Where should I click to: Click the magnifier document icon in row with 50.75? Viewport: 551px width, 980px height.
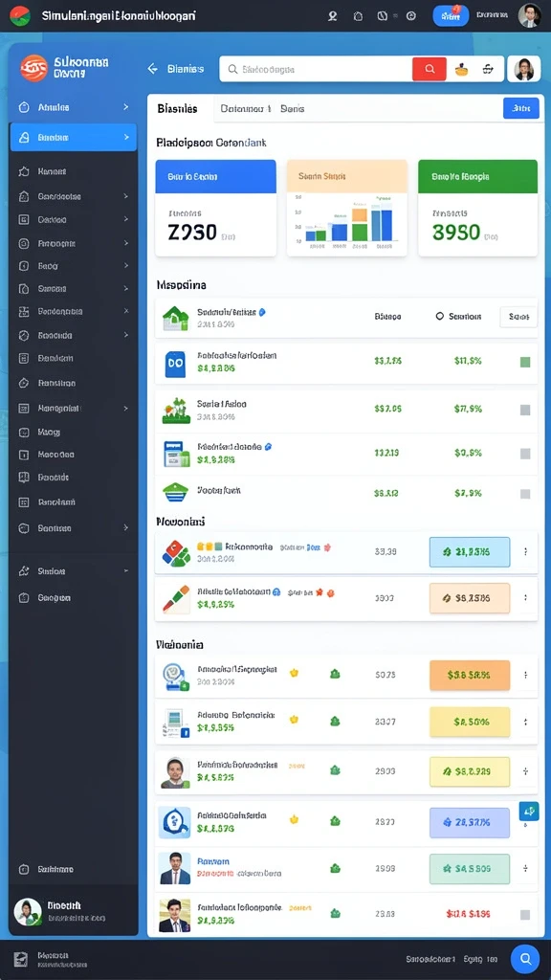175,677
